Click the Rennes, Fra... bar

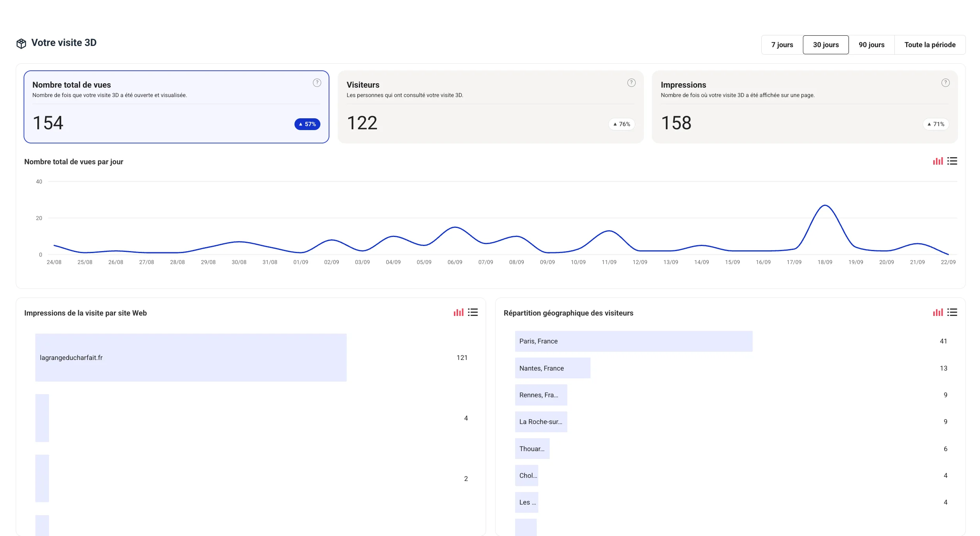[541, 395]
